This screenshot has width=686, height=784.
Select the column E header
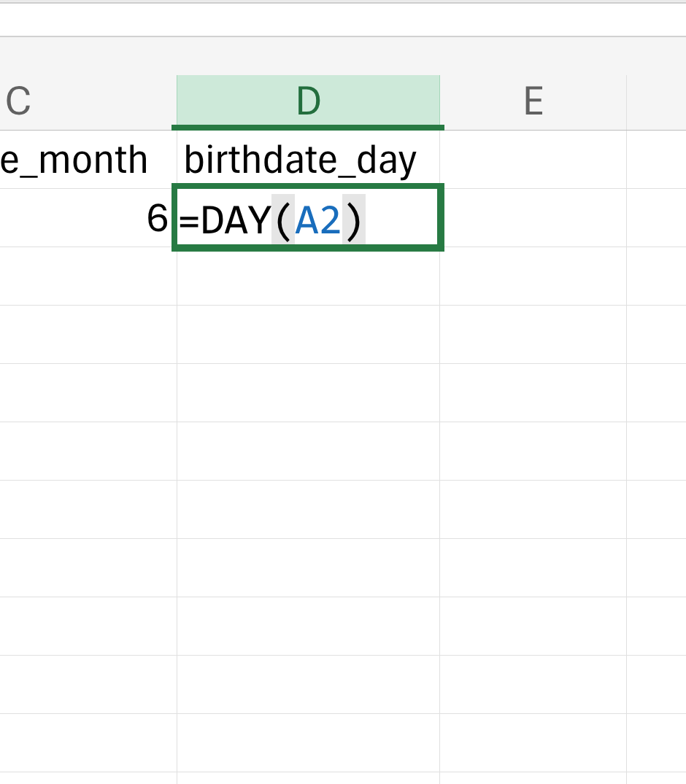533,103
